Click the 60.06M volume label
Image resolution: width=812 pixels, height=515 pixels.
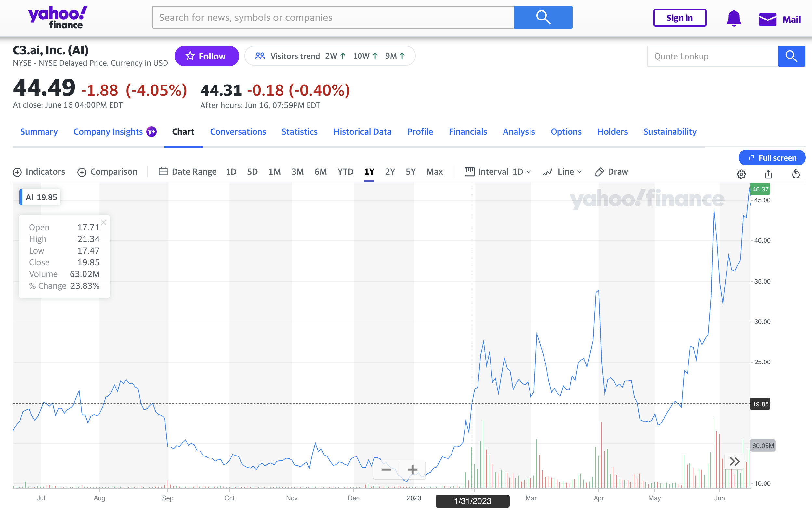click(x=763, y=445)
